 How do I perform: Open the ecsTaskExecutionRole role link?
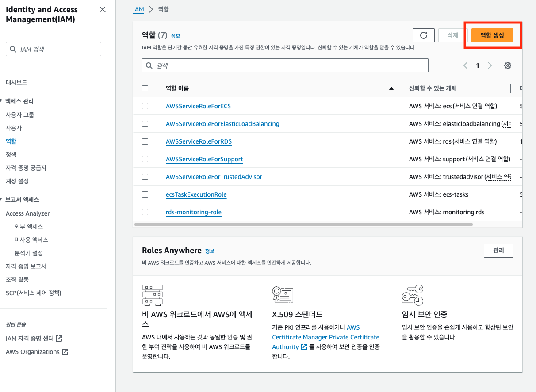(x=196, y=194)
